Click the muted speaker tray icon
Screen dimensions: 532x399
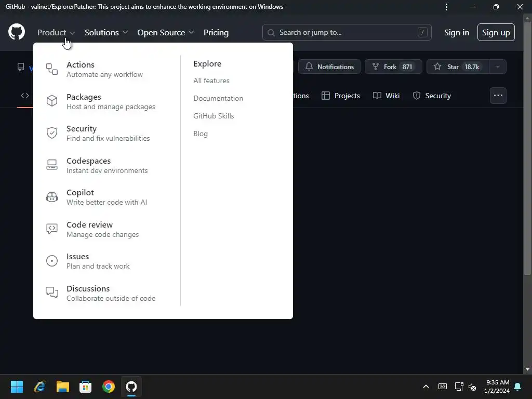click(x=472, y=387)
